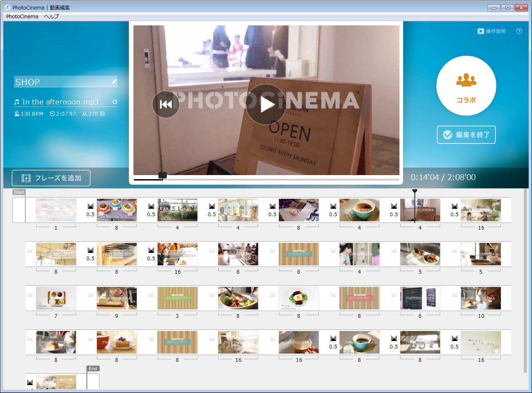532x393 pixels.
Task: Click the End marker on the timeline
Action: point(93,368)
